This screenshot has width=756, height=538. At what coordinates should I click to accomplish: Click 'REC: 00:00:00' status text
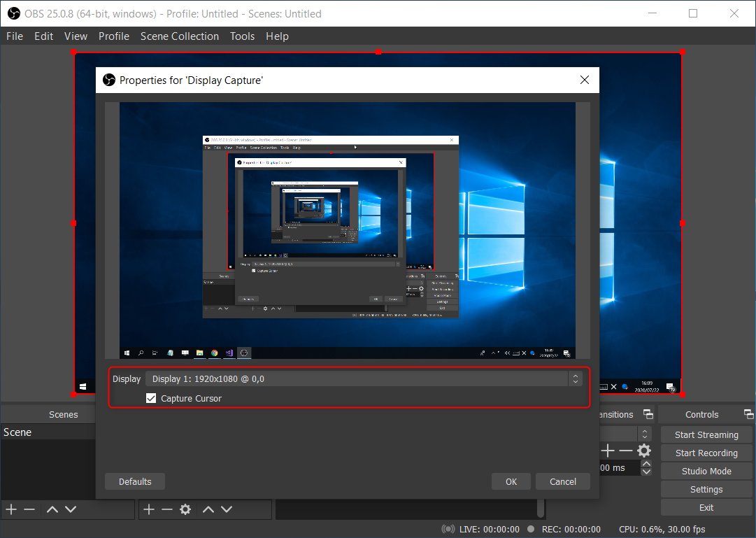coord(571,530)
